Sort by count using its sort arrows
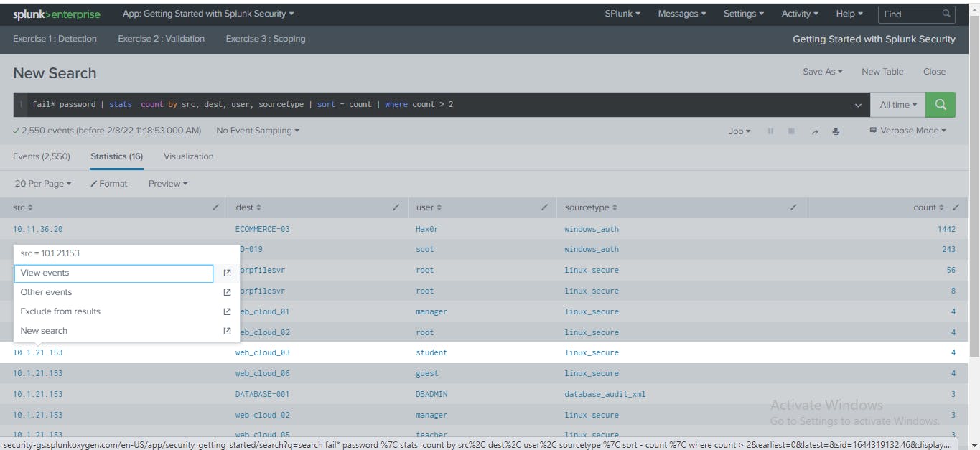Image resolution: width=980 pixels, height=450 pixels. pyautogui.click(x=942, y=207)
